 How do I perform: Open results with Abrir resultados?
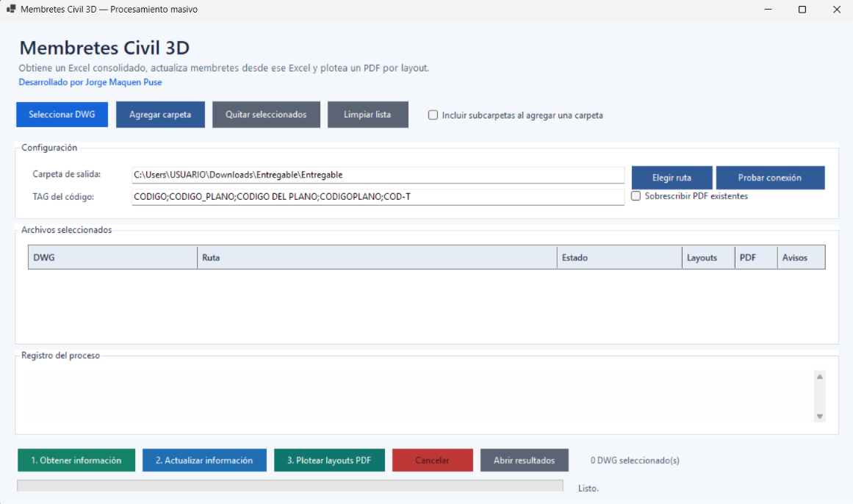[x=525, y=461]
